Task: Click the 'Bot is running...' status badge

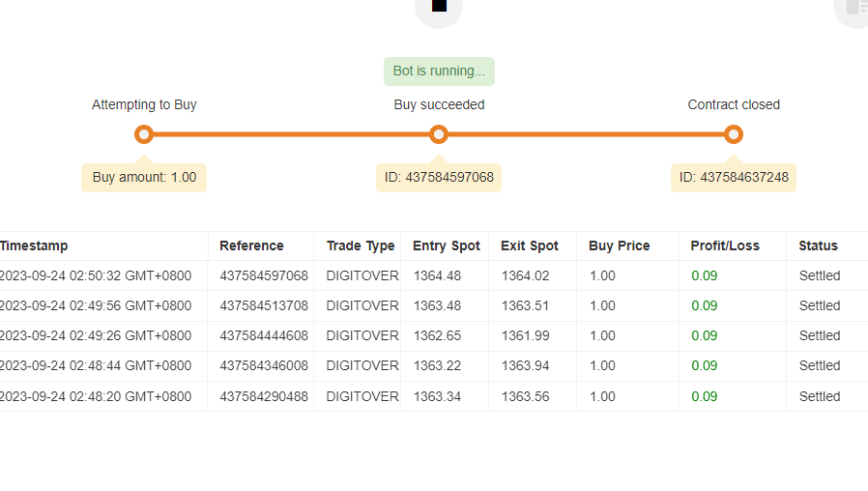Action: pyautogui.click(x=439, y=72)
